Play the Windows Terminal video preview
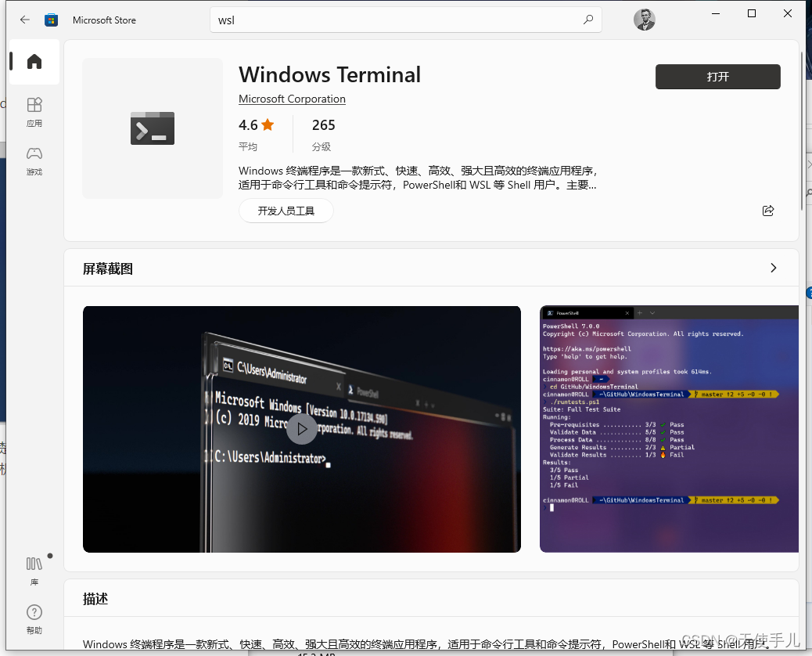The height and width of the screenshot is (656, 812). (302, 429)
